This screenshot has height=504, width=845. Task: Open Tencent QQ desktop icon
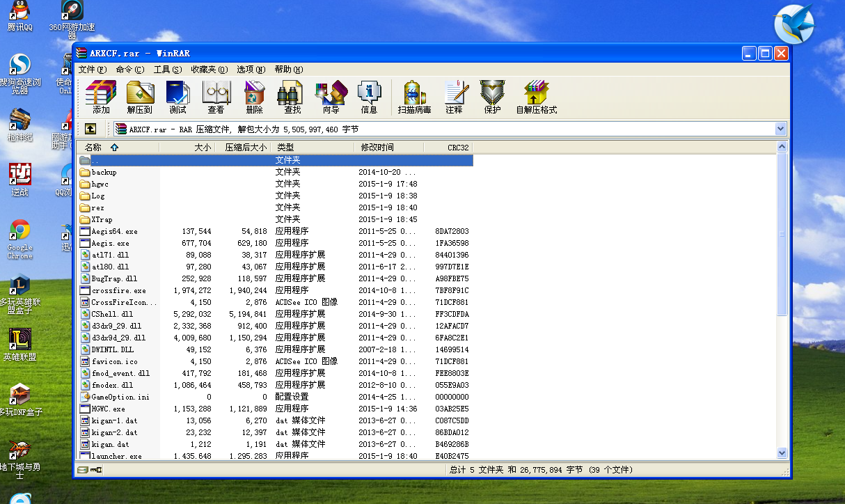pyautogui.click(x=19, y=16)
